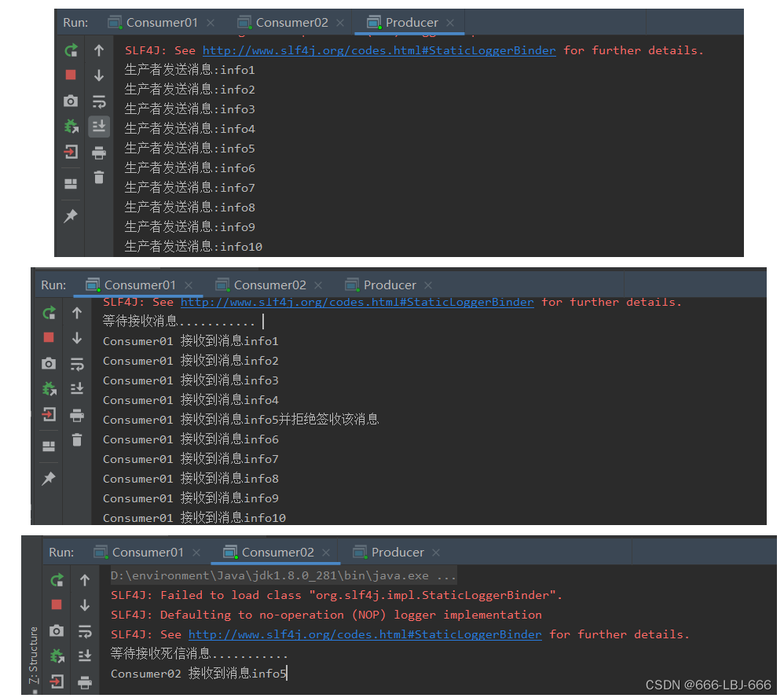This screenshot has width=784, height=698.
Task: Toggle scroll to end in the Producer console
Action: pyautogui.click(x=99, y=126)
